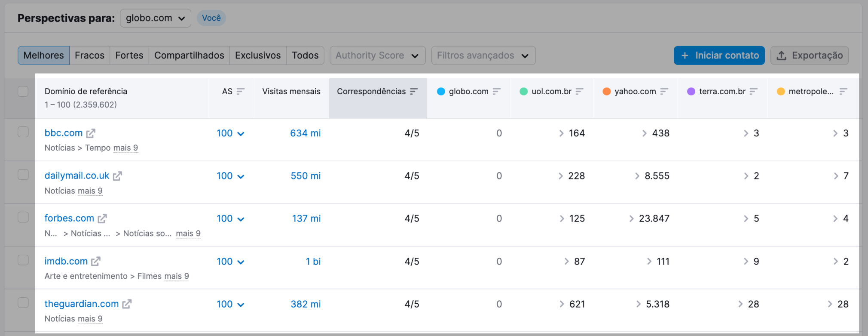Viewport: 868px width, 336px height.
Task: Open the theguardian.com domain link
Action: [x=82, y=304]
